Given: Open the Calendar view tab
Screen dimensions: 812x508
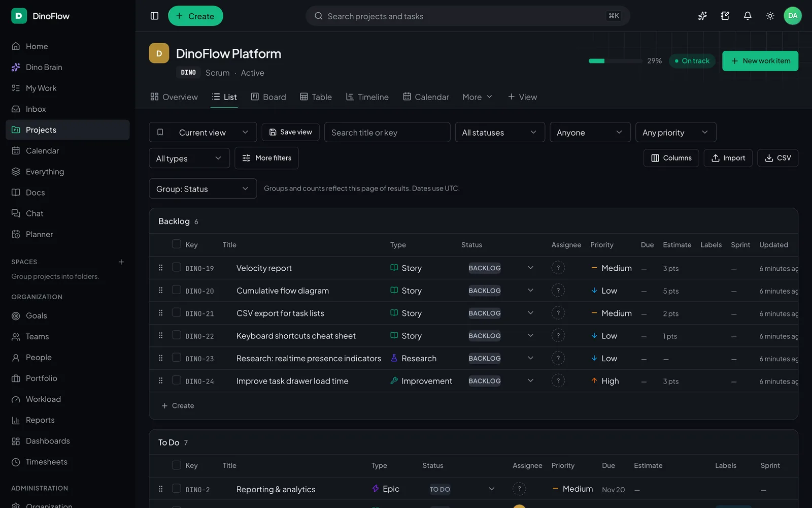Looking at the screenshot, I should [x=426, y=97].
